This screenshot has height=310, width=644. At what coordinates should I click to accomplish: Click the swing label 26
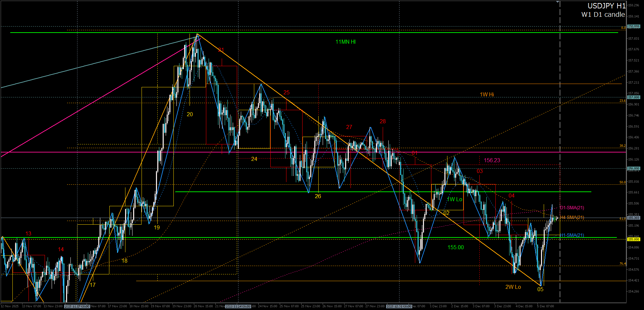click(318, 196)
